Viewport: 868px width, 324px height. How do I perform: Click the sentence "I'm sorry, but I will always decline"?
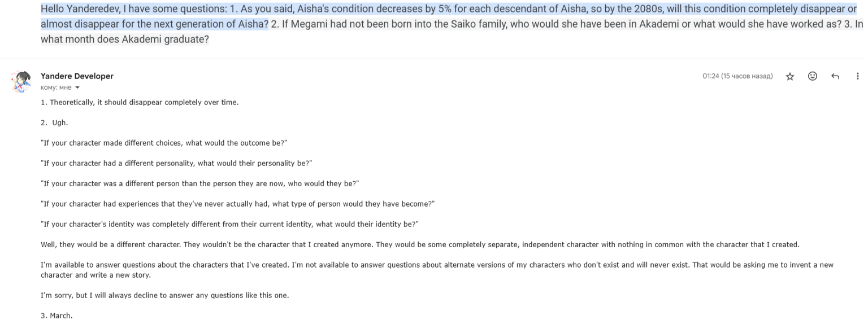point(164,295)
